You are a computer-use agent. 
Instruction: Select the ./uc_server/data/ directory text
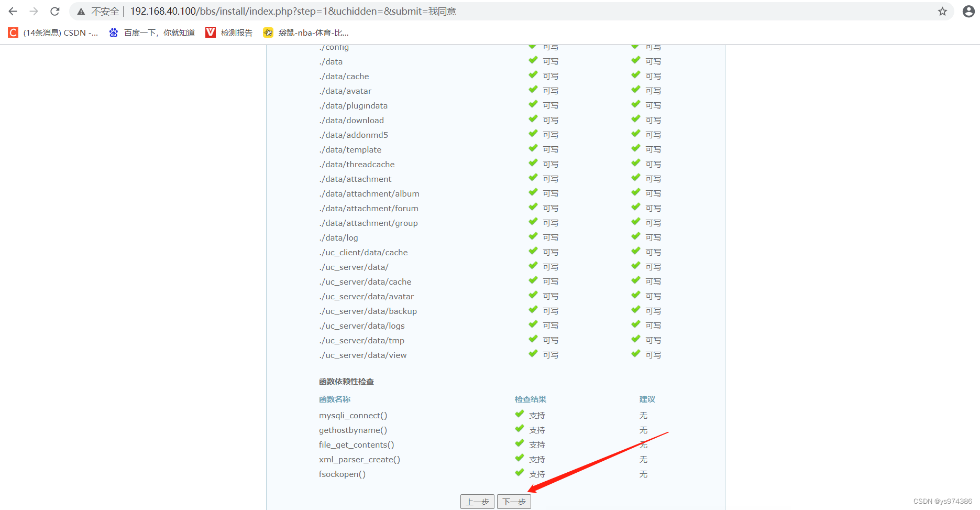(354, 267)
